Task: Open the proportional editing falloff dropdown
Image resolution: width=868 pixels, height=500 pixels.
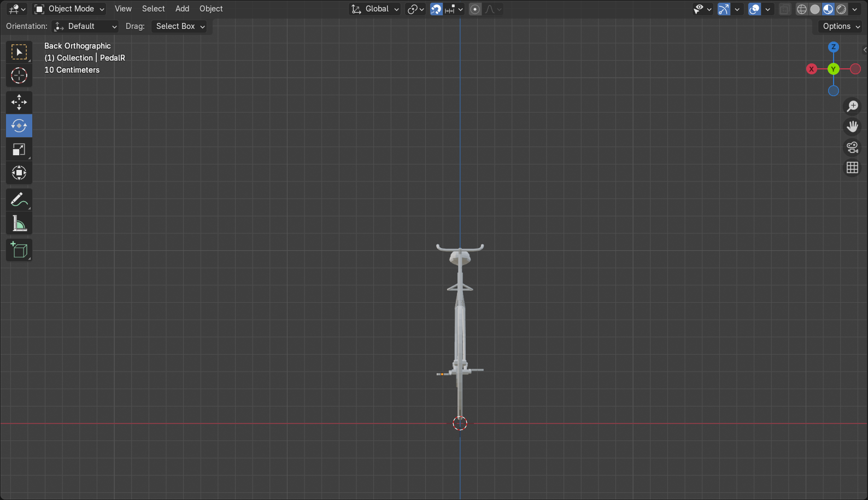Action: 493,9
